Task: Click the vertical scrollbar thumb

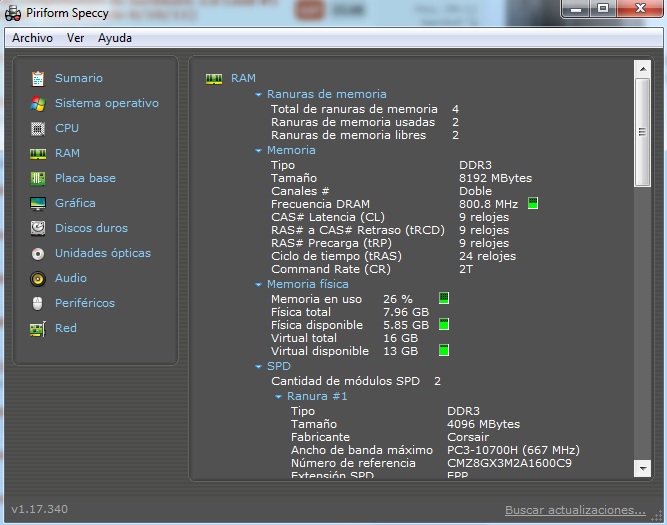Action: tap(642, 132)
